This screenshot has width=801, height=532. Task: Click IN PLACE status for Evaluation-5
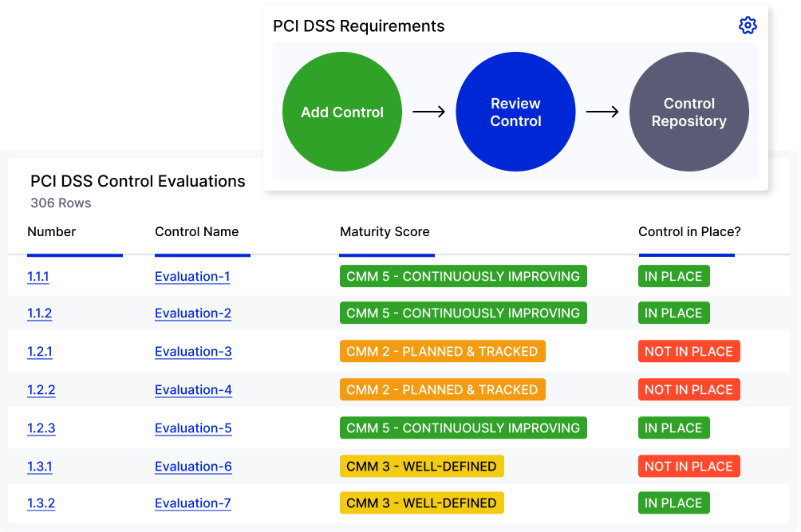tap(674, 428)
